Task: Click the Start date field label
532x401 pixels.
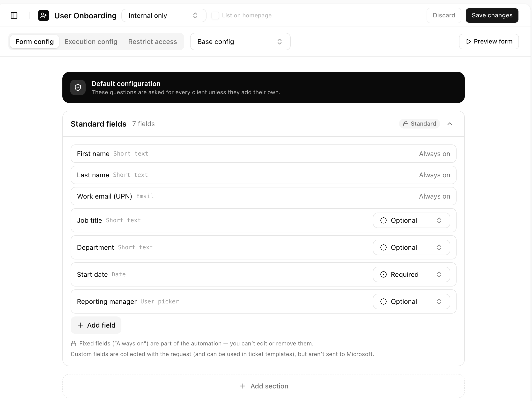Action: pyautogui.click(x=92, y=274)
